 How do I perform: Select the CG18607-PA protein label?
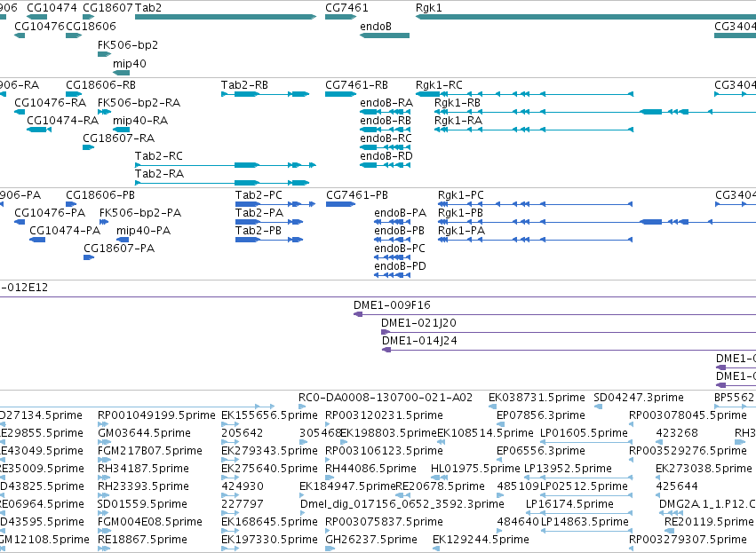[x=119, y=248]
